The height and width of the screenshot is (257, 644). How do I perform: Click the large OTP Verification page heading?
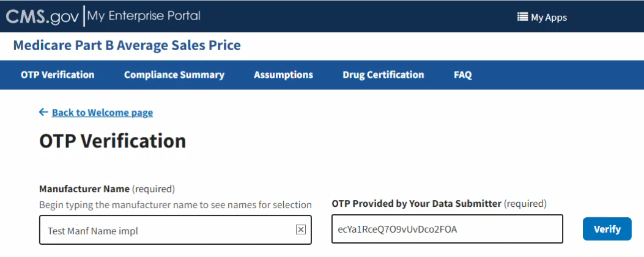click(x=113, y=141)
